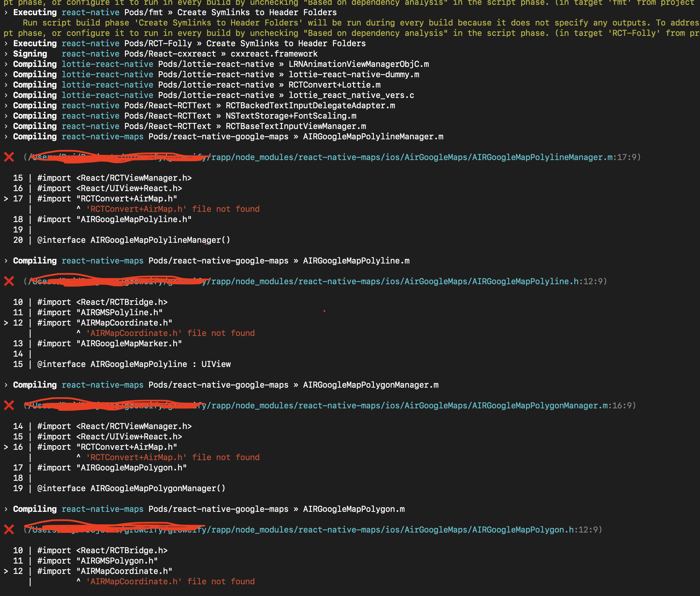700x596 pixels.
Task: Click the arrow marker at error line 17
Action: tap(6, 198)
